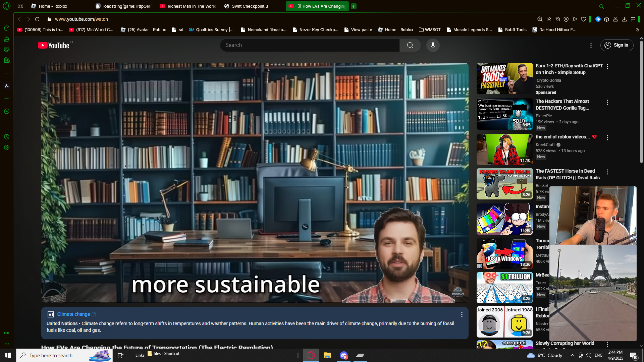644x362 pixels.
Task: Open The Hackers That Almost DESTROYED title
Action: coord(562,105)
